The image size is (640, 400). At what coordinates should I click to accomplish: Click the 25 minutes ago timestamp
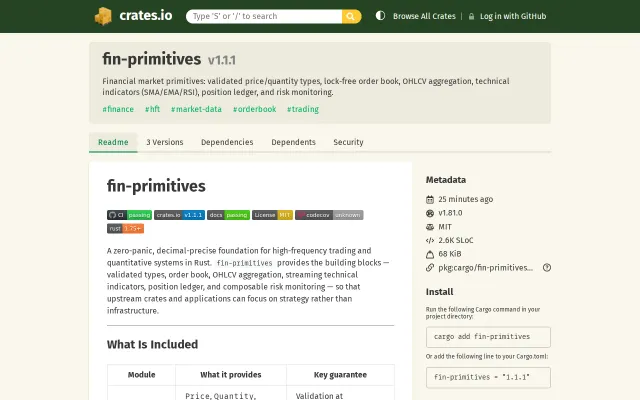click(466, 199)
